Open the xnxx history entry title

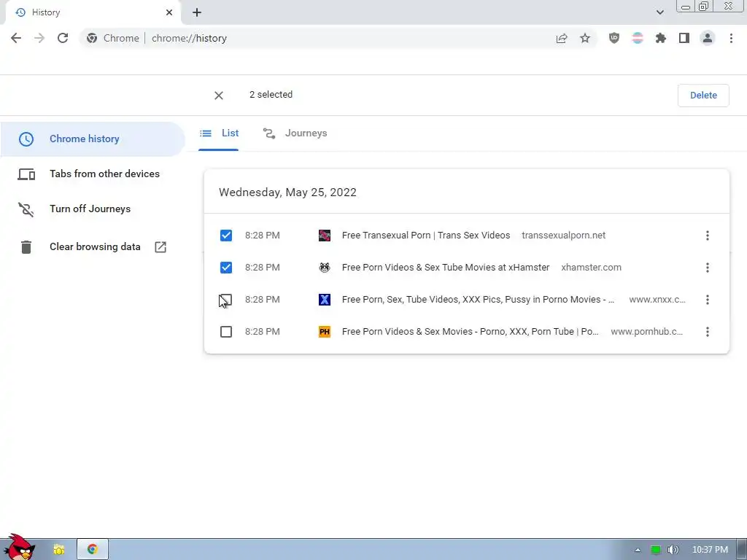478,300
